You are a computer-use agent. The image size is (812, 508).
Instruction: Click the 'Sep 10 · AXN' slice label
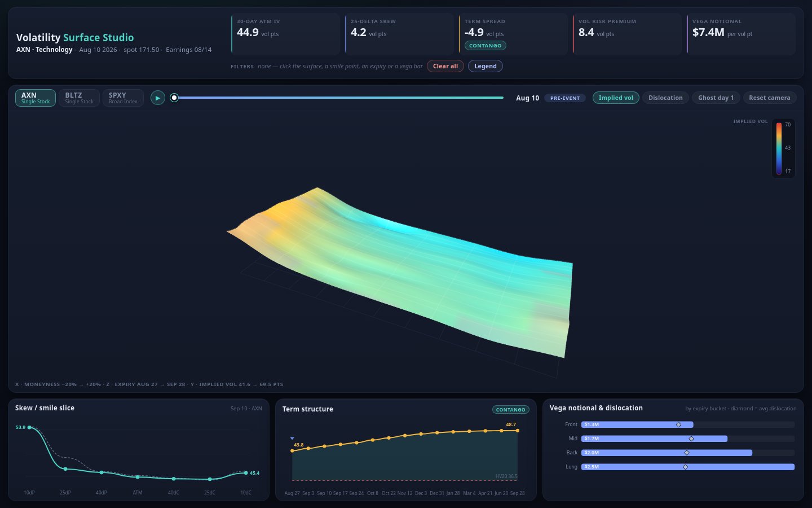pyautogui.click(x=246, y=408)
